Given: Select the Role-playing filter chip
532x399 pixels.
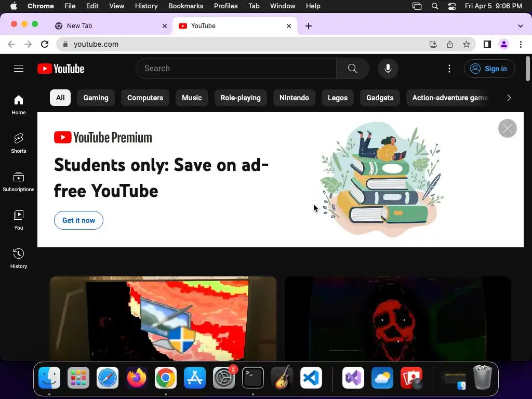Looking at the screenshot, I should click(241, 98).
